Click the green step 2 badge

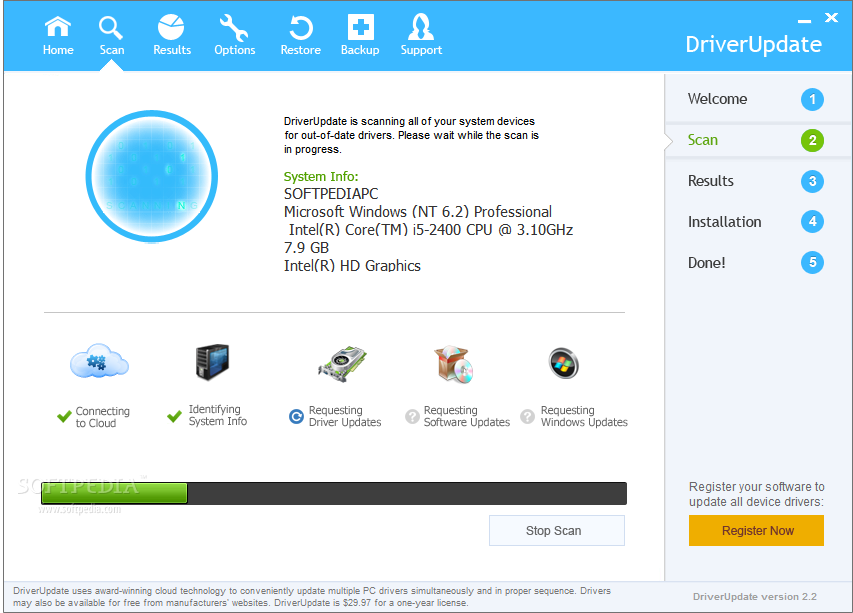pos(812,140)
